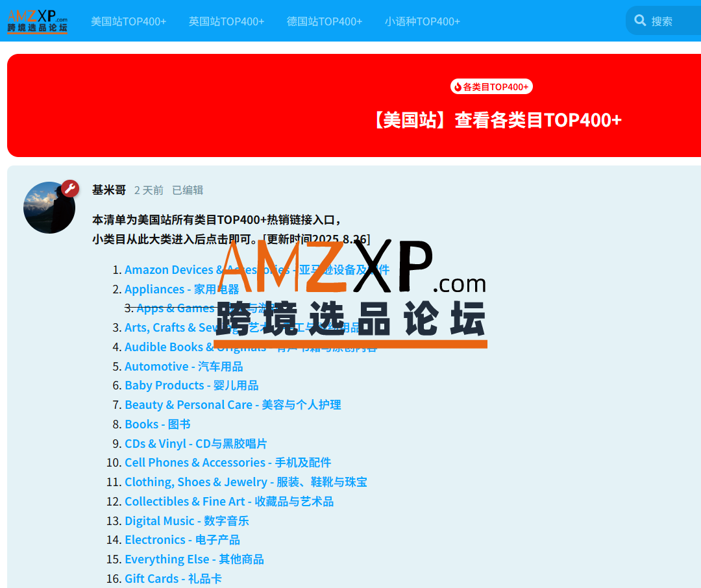Screen dimensions: 701x588
Task: Focus the 搜索 search field
Action: (x=672, y=21)
